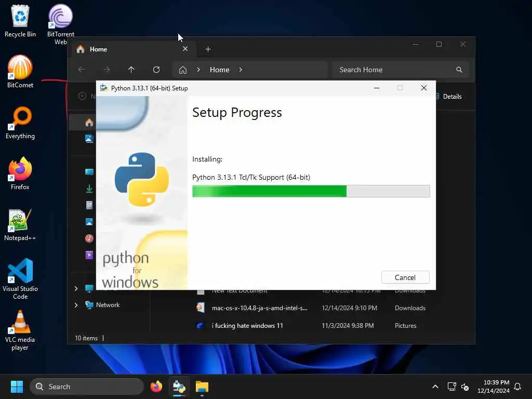
Task: Select Home in Explorer sidebar
Action: point(89,123)
